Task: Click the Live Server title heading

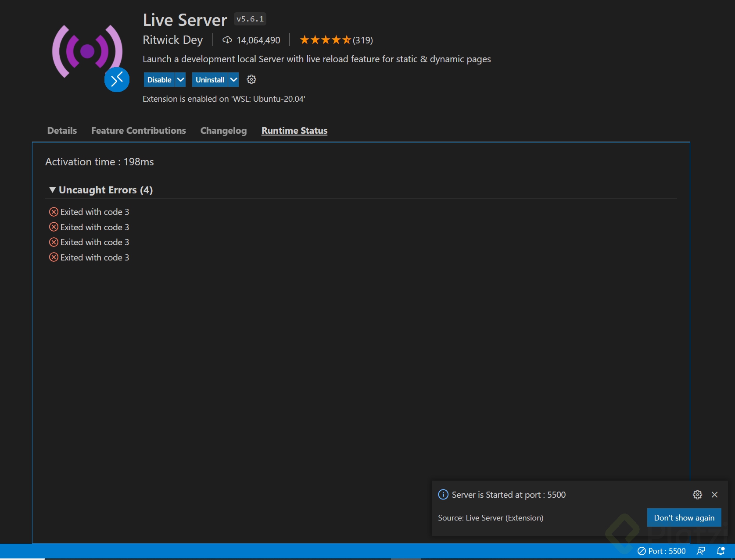Action: (x=185, y=20)
